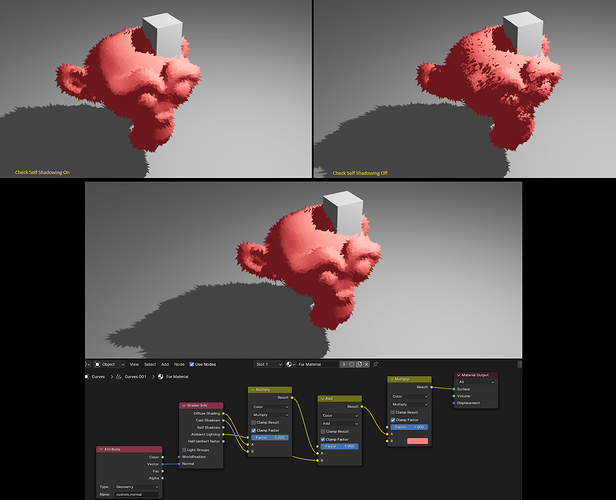Screen dimensions: 616x500
Task: Click the Self Shadows output socket
Action: [224, 427]
